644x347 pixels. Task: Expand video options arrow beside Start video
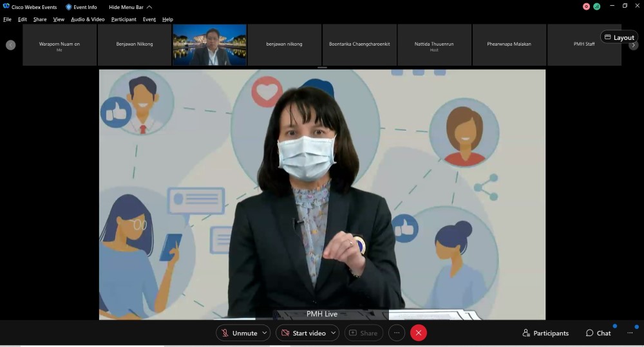pos(333,333)
